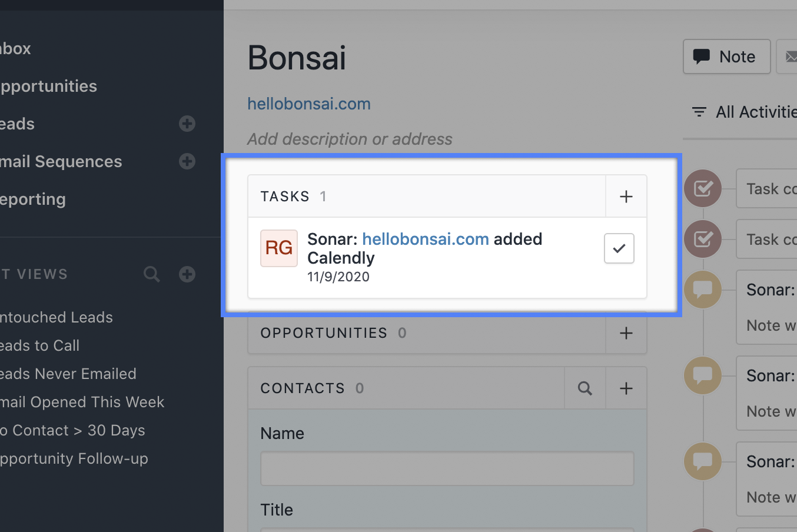Click the Bonsai lead title

297,58
